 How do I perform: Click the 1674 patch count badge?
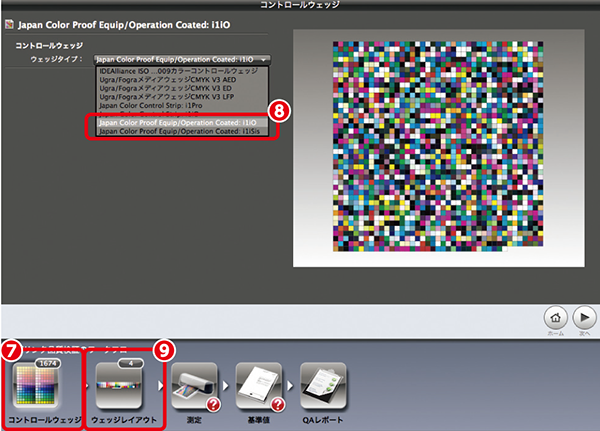click(x=48, y=363)
